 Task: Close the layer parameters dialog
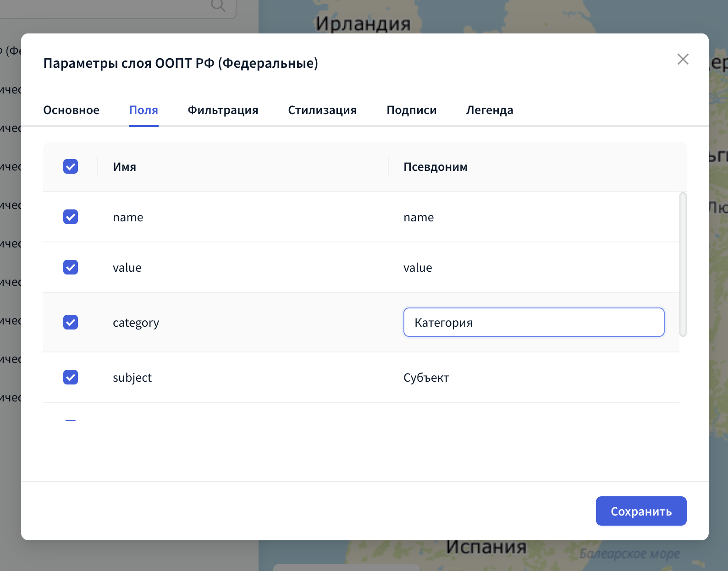683,59
